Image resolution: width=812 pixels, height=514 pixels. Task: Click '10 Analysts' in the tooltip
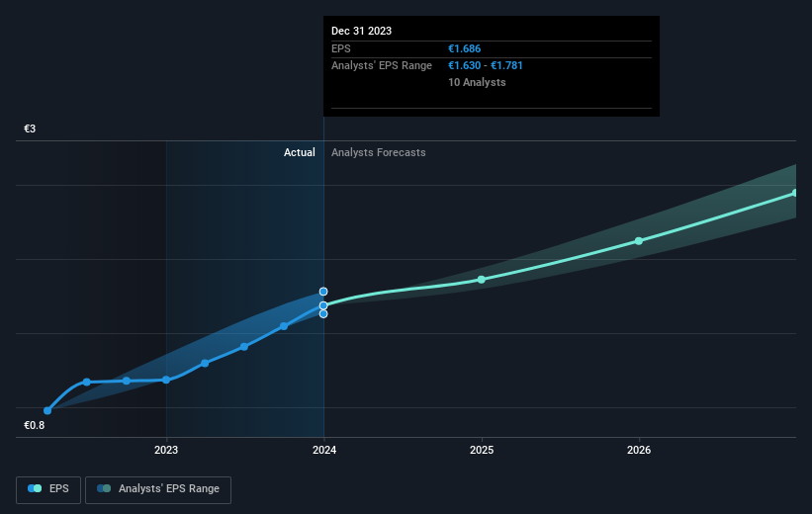click(477, 82)
